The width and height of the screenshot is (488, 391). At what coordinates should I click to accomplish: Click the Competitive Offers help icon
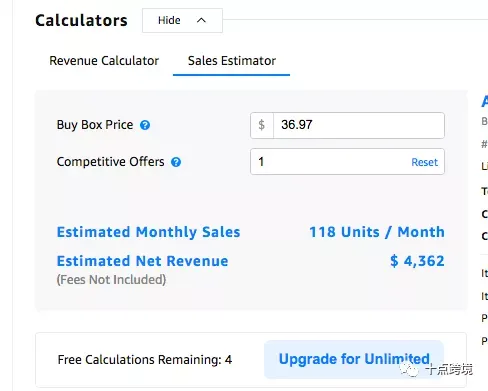pyautogui.click(x=176, y=162)
